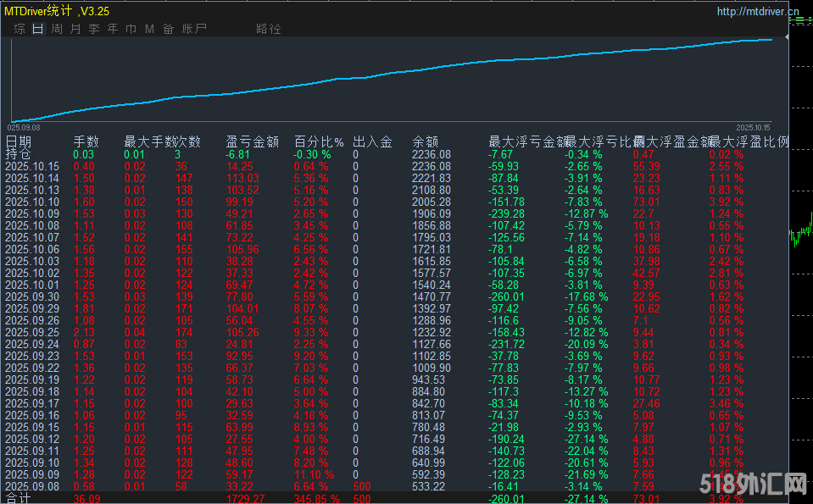Click the 余额 column header
This screenshot has height=504, width=813.
click(425, 142)
